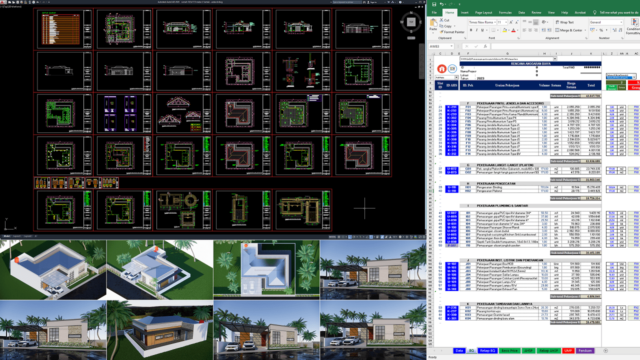Open top-left house aerial render thumbnail

pyautogui.click(x=53, y=269)
